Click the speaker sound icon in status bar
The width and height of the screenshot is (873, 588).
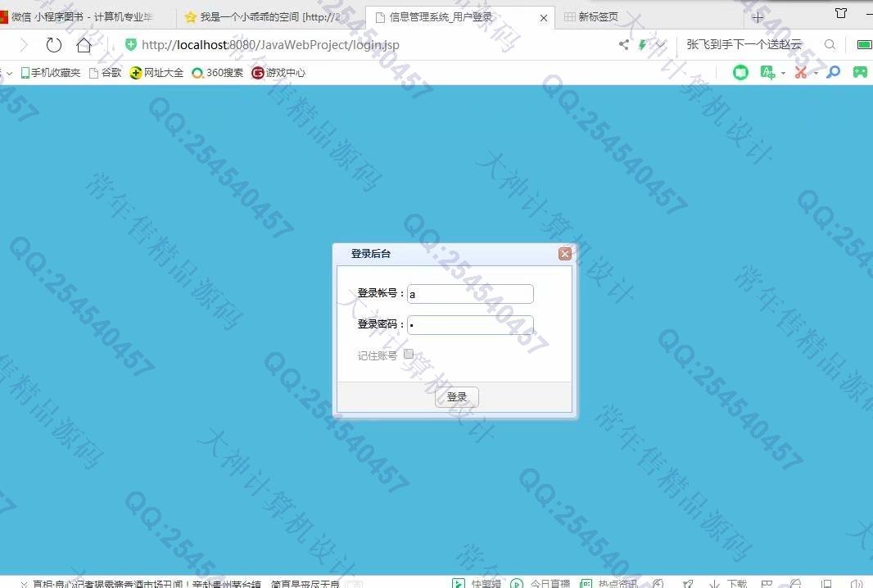coord(857,584)
